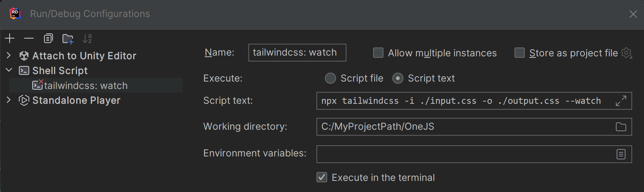Add a new run configuration
The image size is (644, 192).
click(10, 38)
